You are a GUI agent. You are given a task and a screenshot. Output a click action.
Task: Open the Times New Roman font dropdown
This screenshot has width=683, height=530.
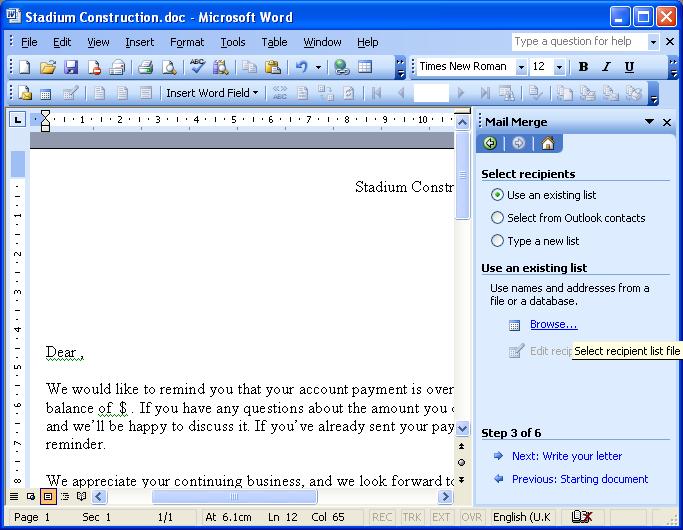[521, 67]
